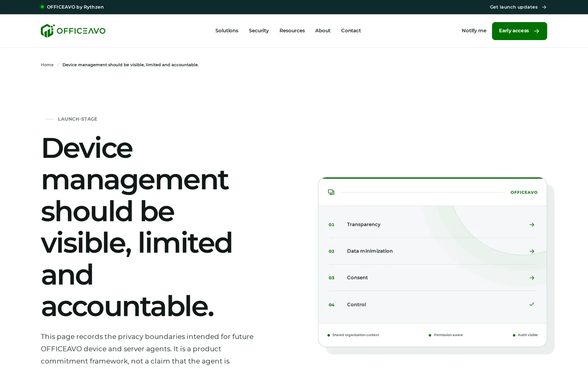
Task: Click the 01 number label
Action: (x=332, y=225)
